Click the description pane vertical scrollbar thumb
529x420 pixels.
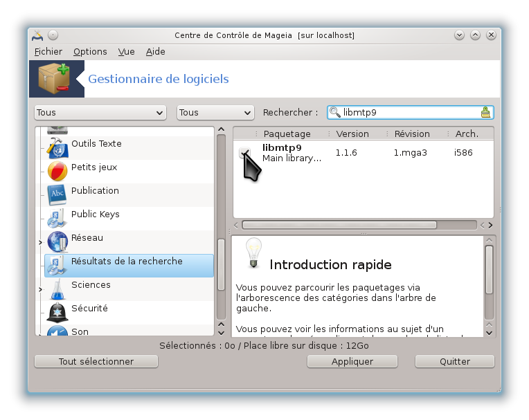pos(489,270)
